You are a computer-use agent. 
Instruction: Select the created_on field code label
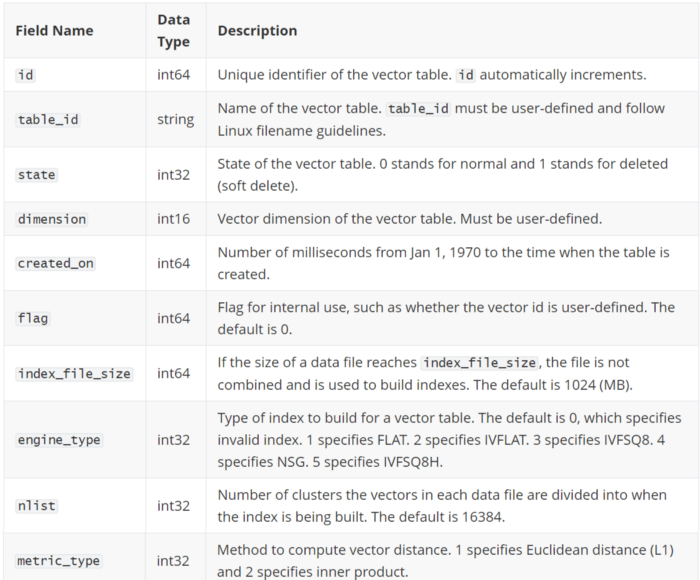55,263
